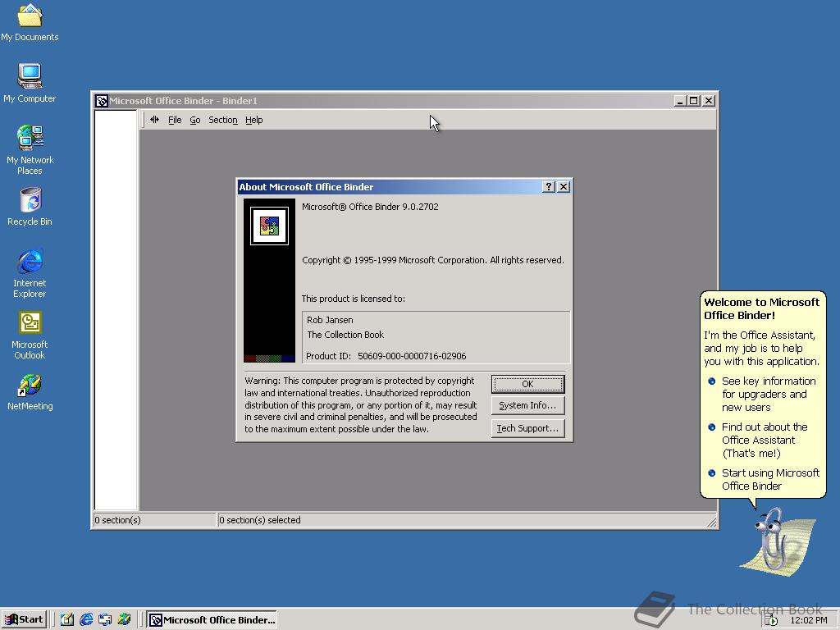Click the 'Rob Jansen' licensee name

pos(330,320)
